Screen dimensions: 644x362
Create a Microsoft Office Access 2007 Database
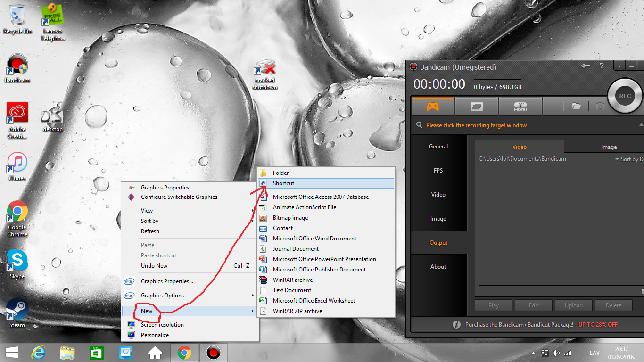point(326,197)
